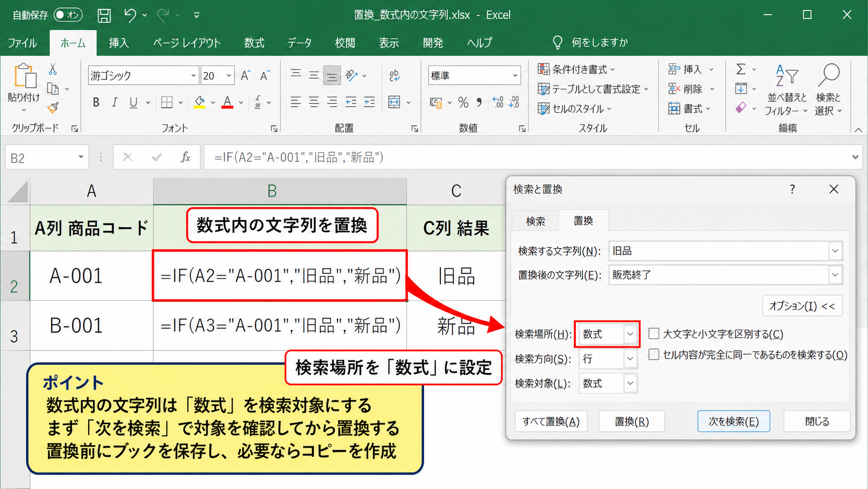Open 条件付き書式 menu

(576, 69)
